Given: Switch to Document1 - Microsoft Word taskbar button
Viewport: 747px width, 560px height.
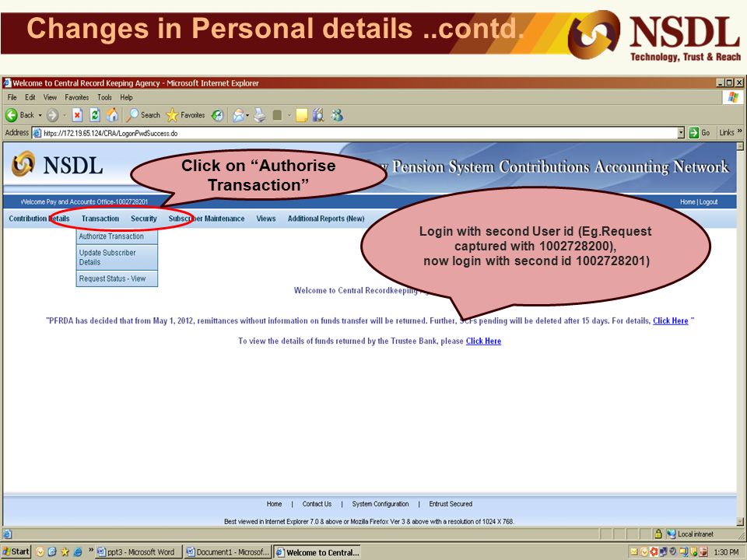Looking at the screenshot, I should tap(228, 552).
